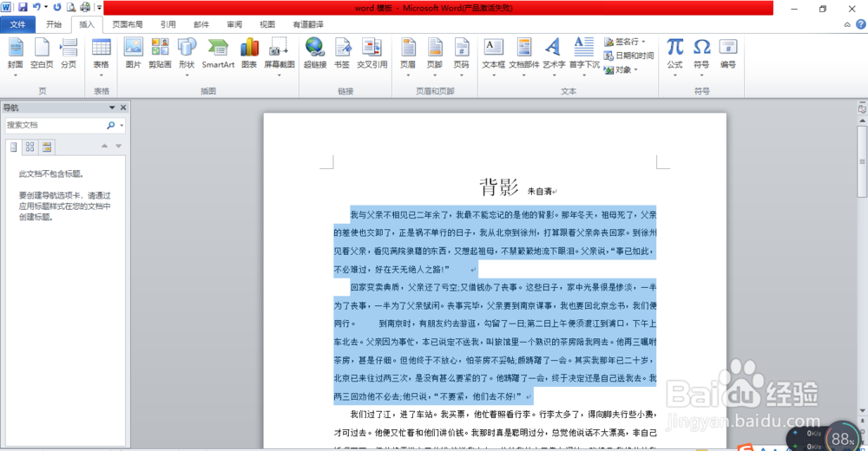Viewport: 868px width, 451px height.
Task: Go to previous result arrow in navigation pane
Action: 104,146
